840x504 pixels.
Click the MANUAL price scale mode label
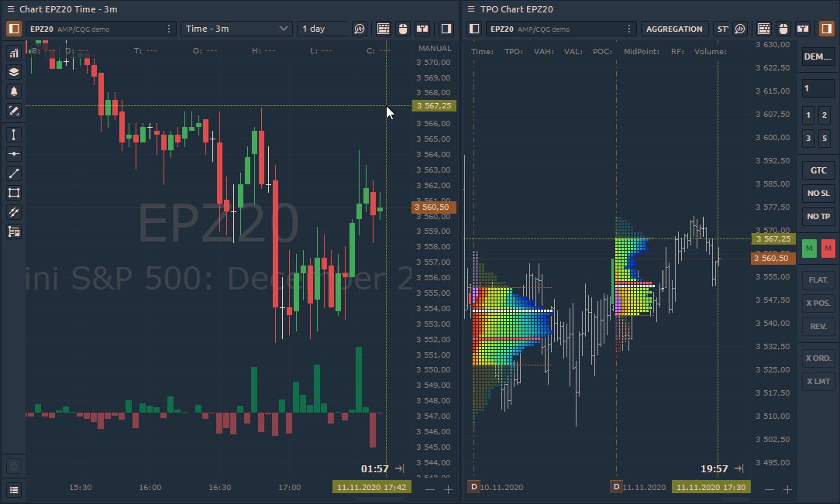pyautogui.click(x=435, y=48)
